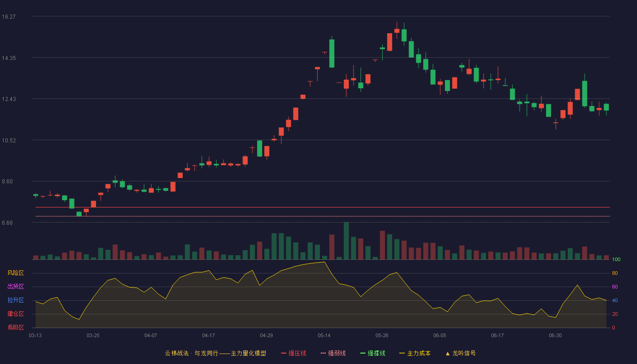The width and height of the screenshot is (637, 364).
Task: Click the 出货区 zone label
Action: click(x=15, y=287)
